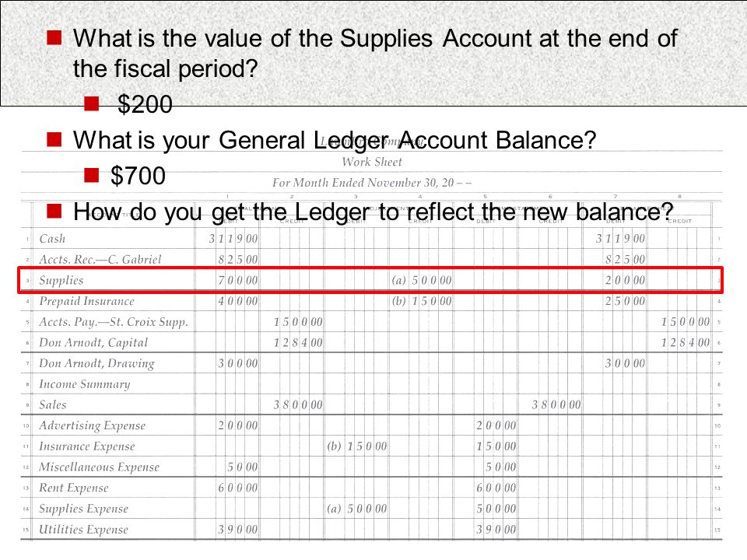Click the red bullet next to $700
The height and width of the screenshot is (560, 747).
91,175
